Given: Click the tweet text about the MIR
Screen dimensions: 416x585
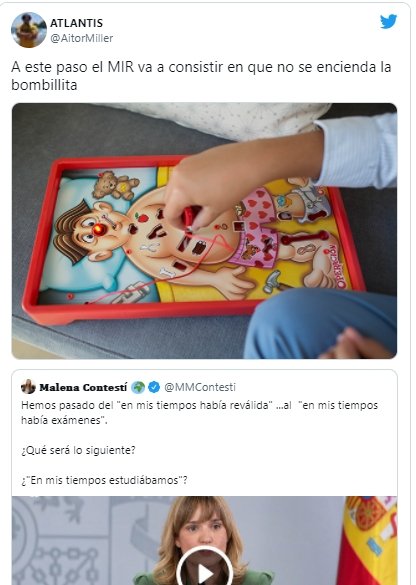Looking at the screenshot, I should (201, 76).
